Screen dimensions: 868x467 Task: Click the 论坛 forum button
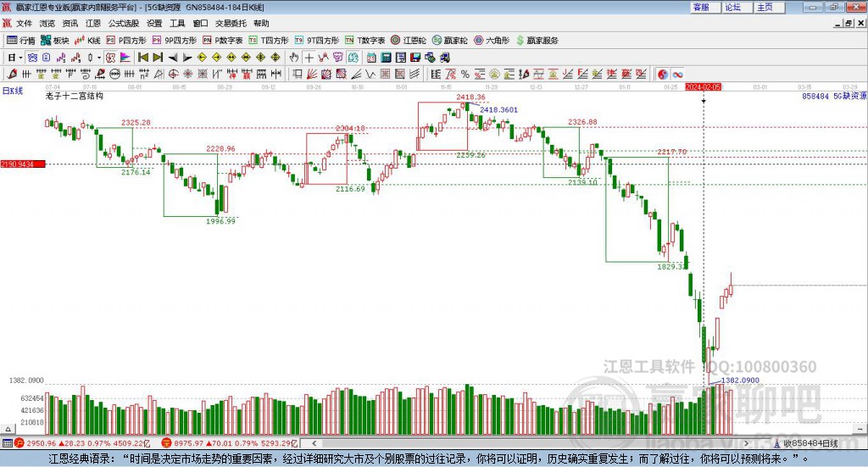pos(737,7)
